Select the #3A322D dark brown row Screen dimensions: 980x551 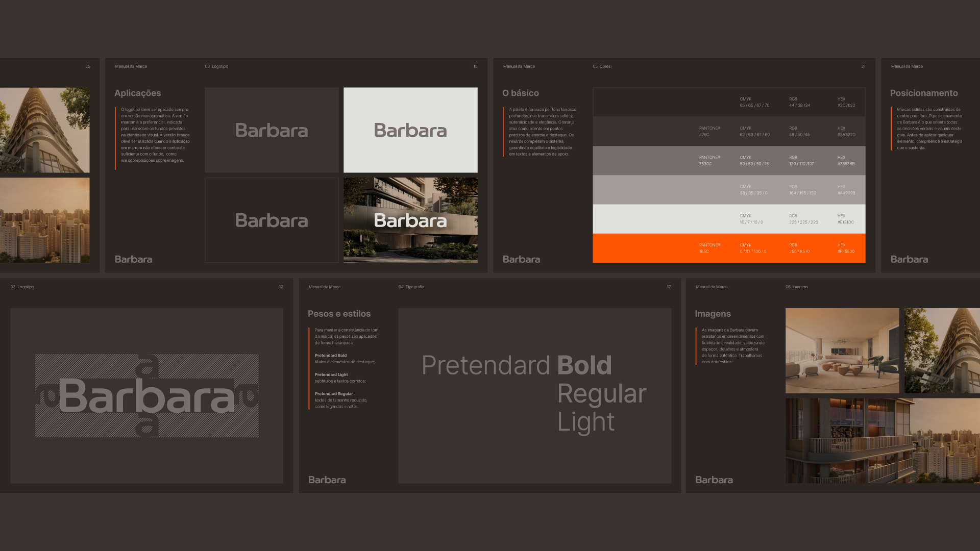[x=729, y=132]
